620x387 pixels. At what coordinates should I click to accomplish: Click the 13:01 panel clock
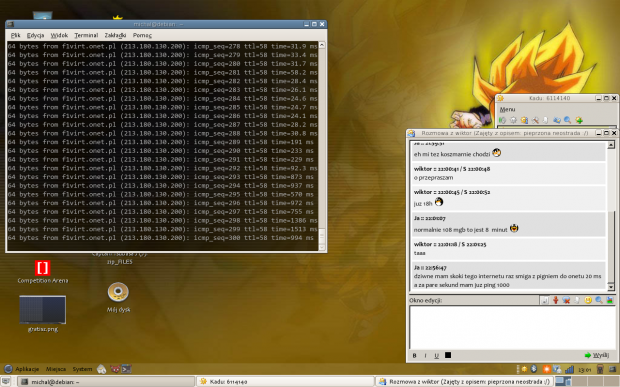tap(584, 370)
